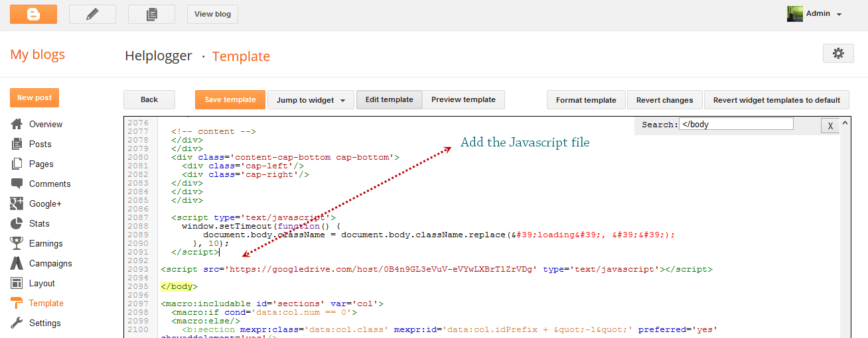Select Template in the sidebar

pos(46,303)
